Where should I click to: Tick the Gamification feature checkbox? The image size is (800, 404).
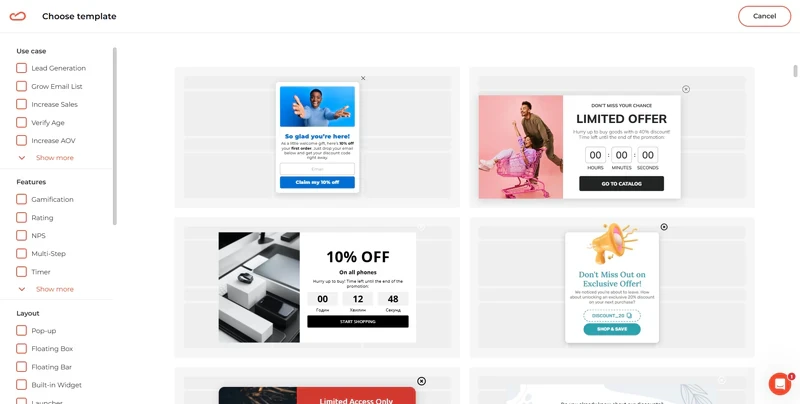pyautogui.click(x=21, y=199)
